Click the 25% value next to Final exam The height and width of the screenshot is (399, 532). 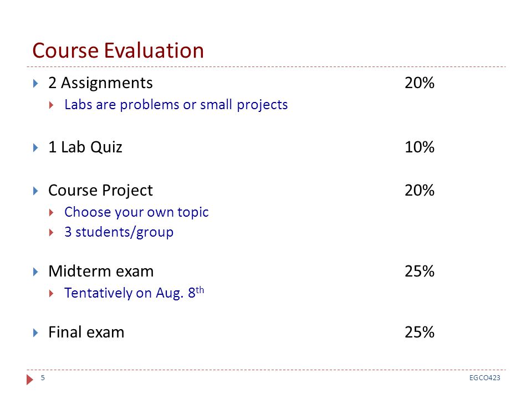pyautogui.click(x=420, y=332)
